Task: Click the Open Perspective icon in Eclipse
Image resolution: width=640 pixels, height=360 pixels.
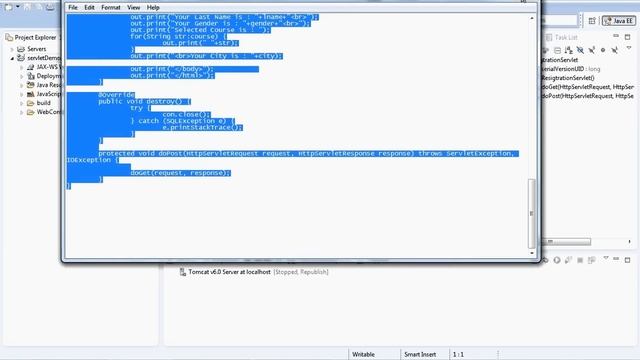Action: 592,21
